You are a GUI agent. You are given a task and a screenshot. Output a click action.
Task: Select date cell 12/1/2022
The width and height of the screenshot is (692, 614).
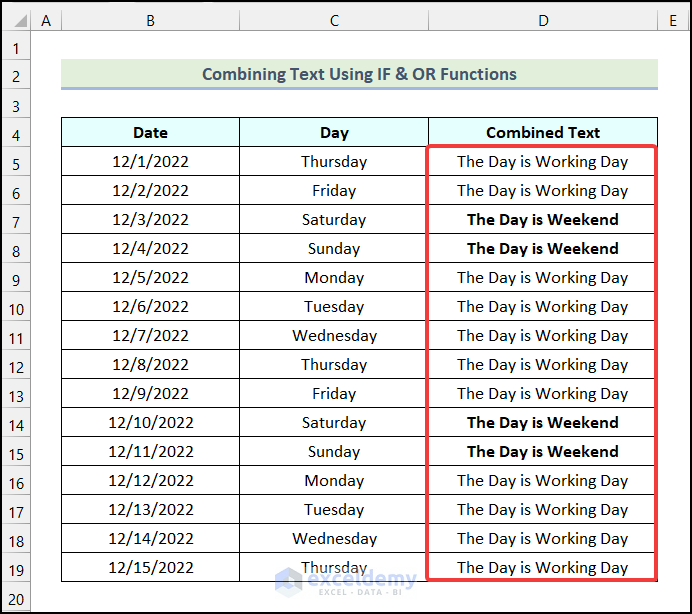[x=150, y=162]
